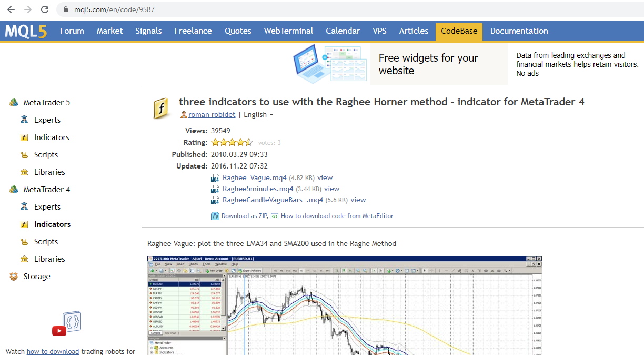Click the Scripts icon under MetaTrader 5
The width and height of the screenshot is (644, 355).
[24, 154]
